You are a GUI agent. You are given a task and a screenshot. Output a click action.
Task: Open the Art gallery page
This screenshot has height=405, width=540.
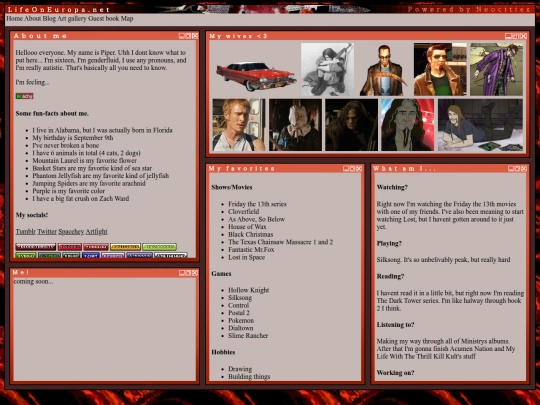pos(72,19)
